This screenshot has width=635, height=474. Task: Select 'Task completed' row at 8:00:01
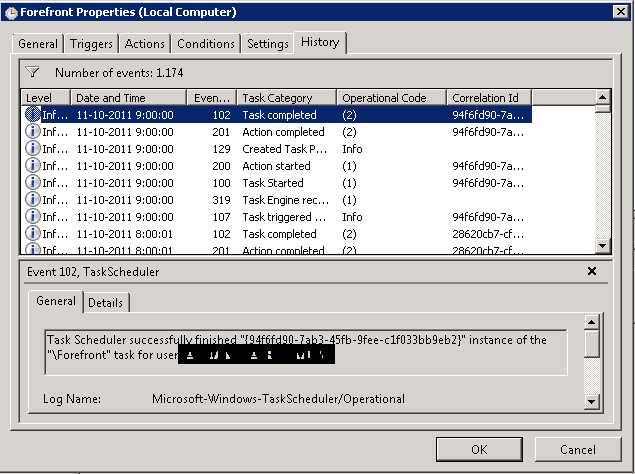pyautogui.click(x=277, y=234)
